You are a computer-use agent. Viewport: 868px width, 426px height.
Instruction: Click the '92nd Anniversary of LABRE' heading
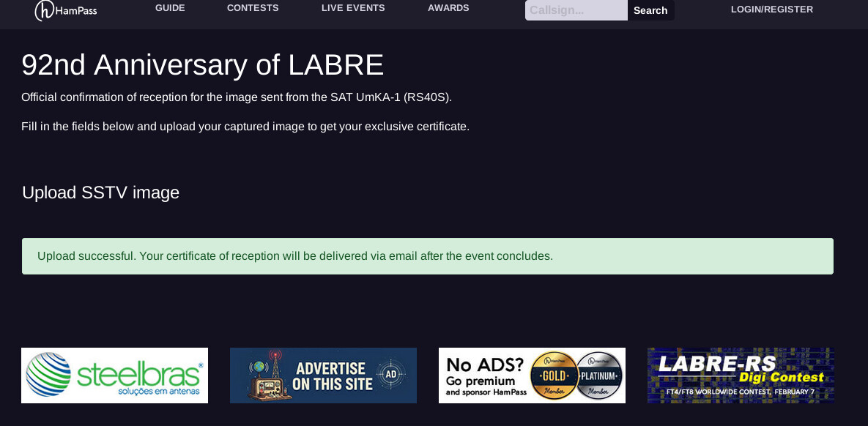point(202,65)
